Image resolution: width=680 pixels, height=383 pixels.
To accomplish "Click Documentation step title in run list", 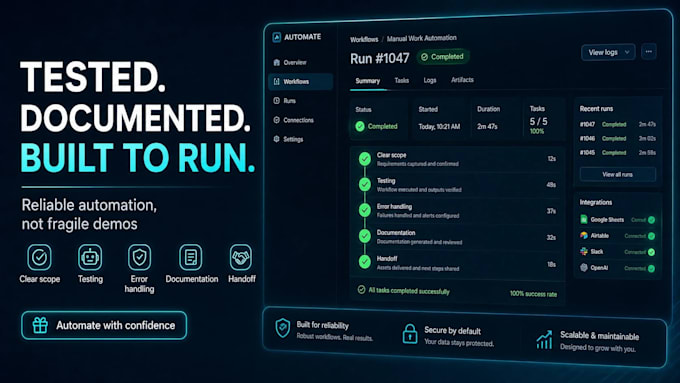I will pos(396,233).
